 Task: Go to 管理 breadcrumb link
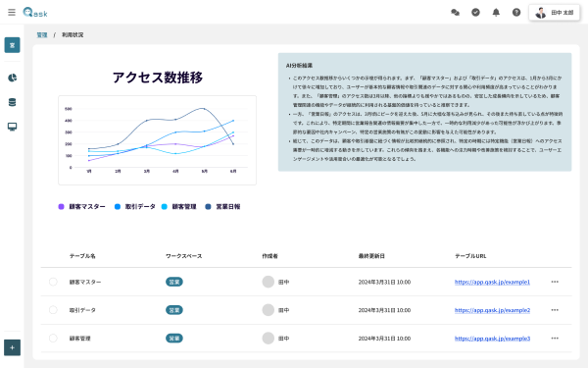42,35
